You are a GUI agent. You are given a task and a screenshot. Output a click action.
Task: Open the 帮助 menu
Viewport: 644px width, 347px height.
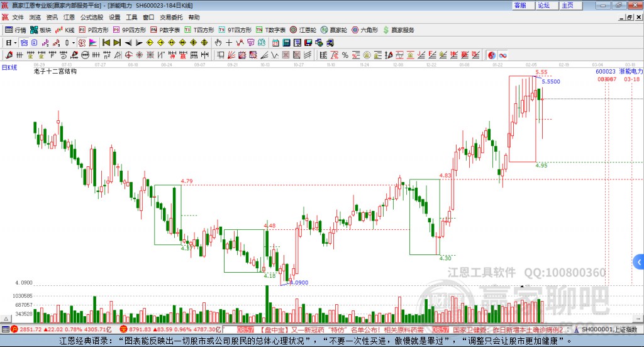194,17
